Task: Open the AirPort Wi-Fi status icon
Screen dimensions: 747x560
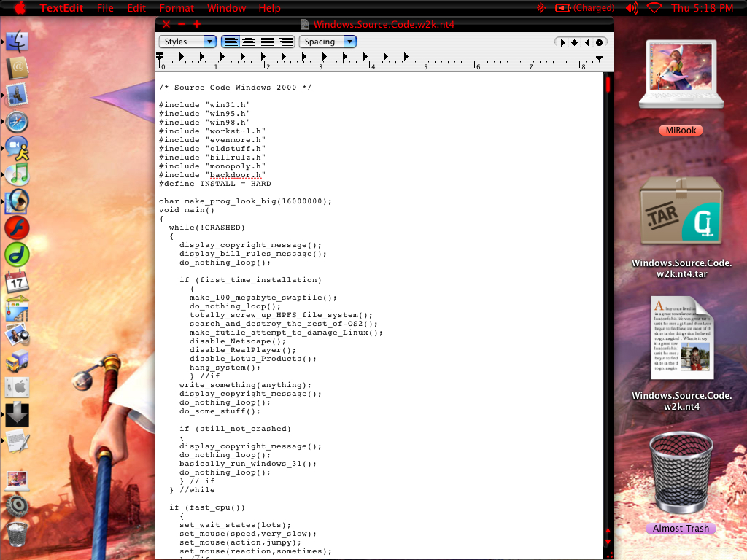Action: tap(654, 8)
